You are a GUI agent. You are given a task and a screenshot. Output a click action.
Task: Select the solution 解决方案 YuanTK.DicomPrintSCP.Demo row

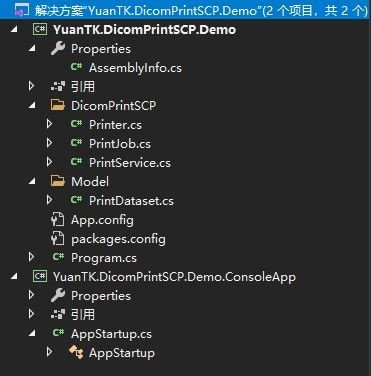pyautogui.click(x=185, y=10)
